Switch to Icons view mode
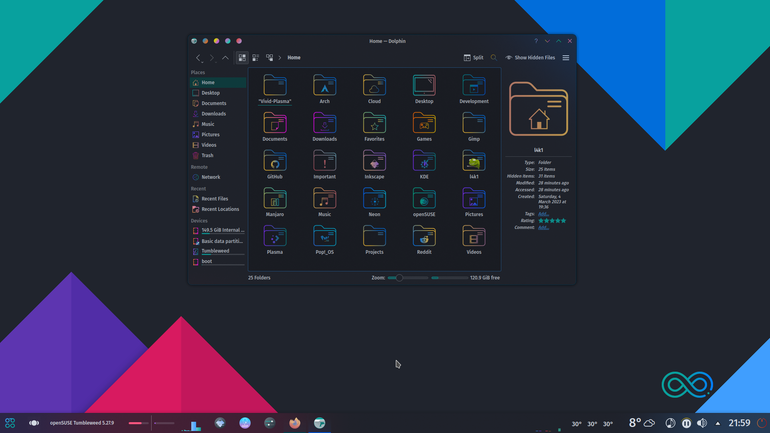The width and height of the screenshot is (770, 433). (x=242, y=58)
